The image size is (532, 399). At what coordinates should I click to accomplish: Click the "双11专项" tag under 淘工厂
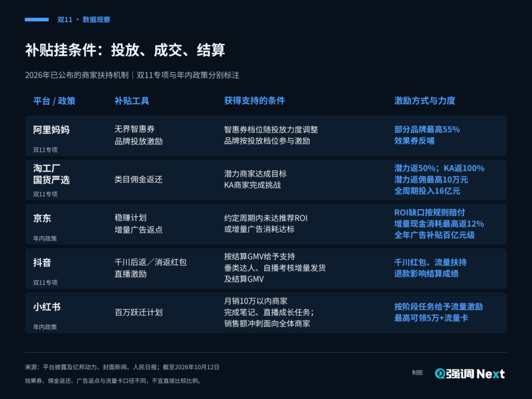coord(45,194)
